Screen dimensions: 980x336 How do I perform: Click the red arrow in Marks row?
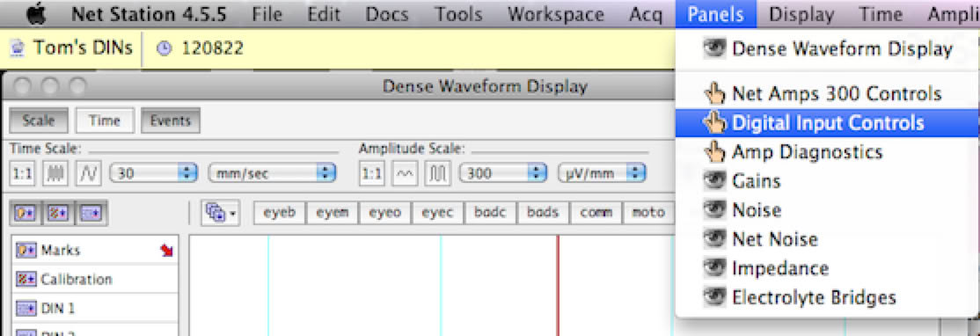tap(166, 251)
